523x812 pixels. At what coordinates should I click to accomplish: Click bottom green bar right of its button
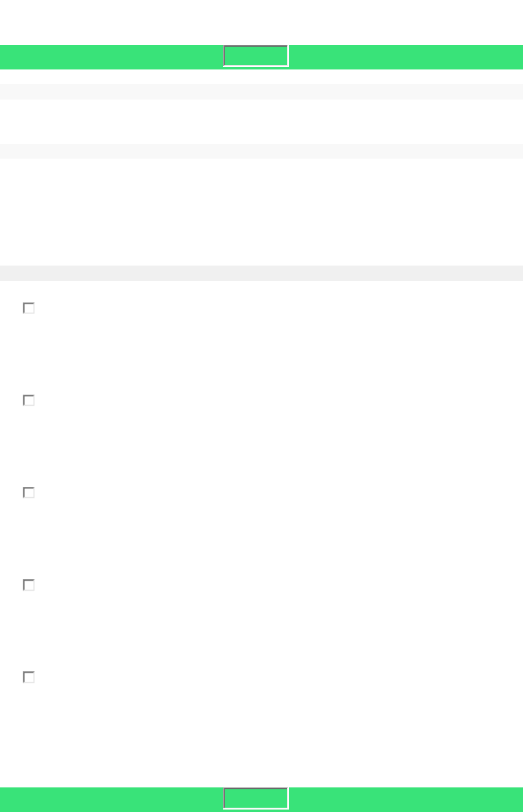406,799
